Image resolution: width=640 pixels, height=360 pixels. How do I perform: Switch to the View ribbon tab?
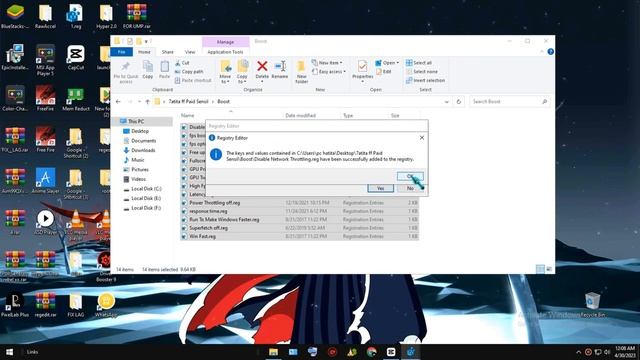190,52
